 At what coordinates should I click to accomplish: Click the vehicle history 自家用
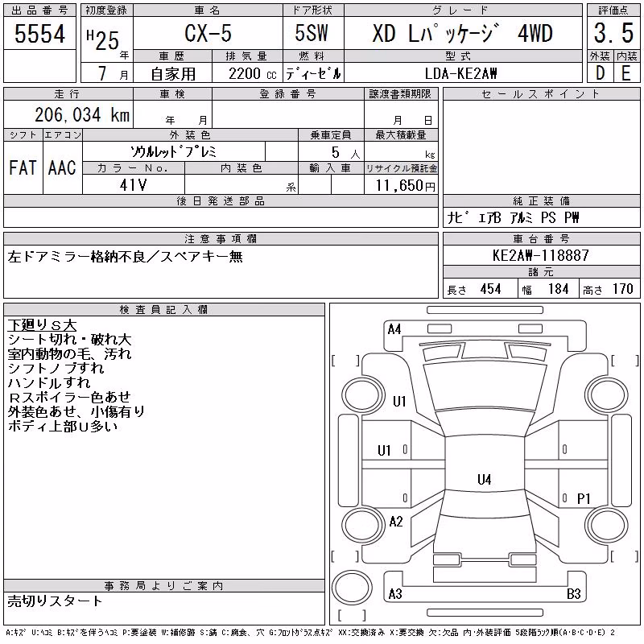click(x=173, y=74)
